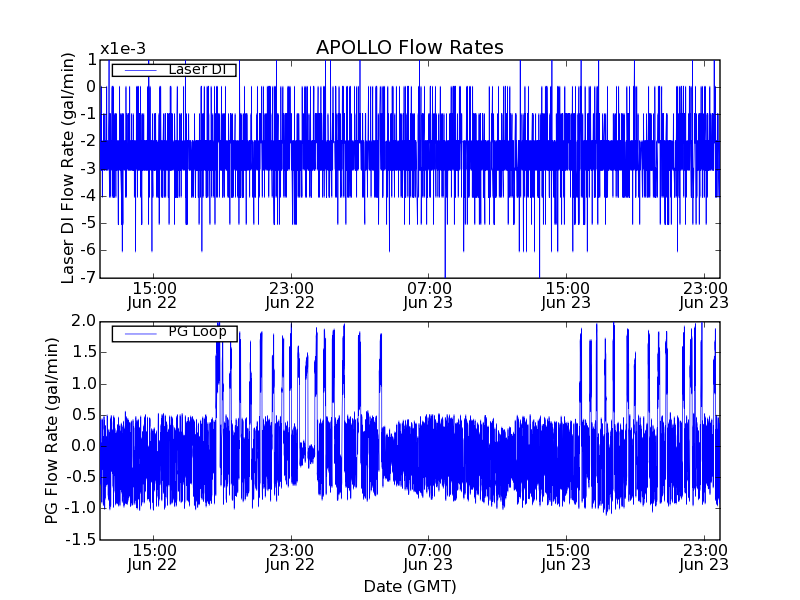Click the "-1" tick on Laser DI axis
This screenshot has width=800, height=600.
point(87,114)
